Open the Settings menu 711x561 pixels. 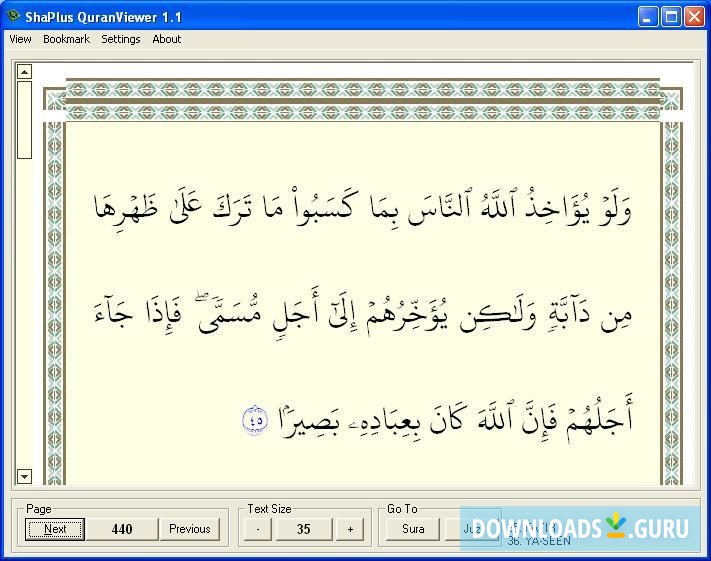(x=121, y=39)
